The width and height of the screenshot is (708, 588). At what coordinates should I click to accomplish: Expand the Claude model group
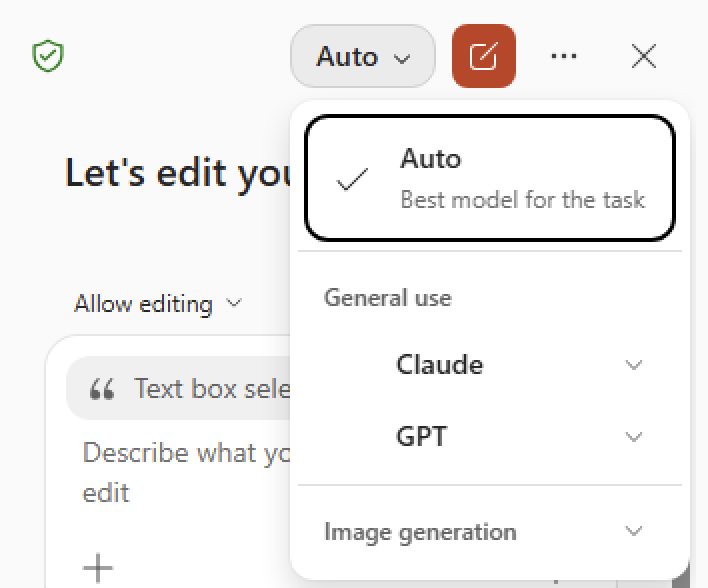pos(490,364)
